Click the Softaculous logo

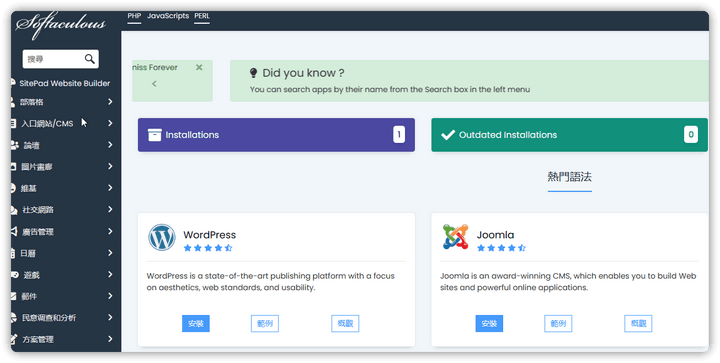[x=61, y=25]
